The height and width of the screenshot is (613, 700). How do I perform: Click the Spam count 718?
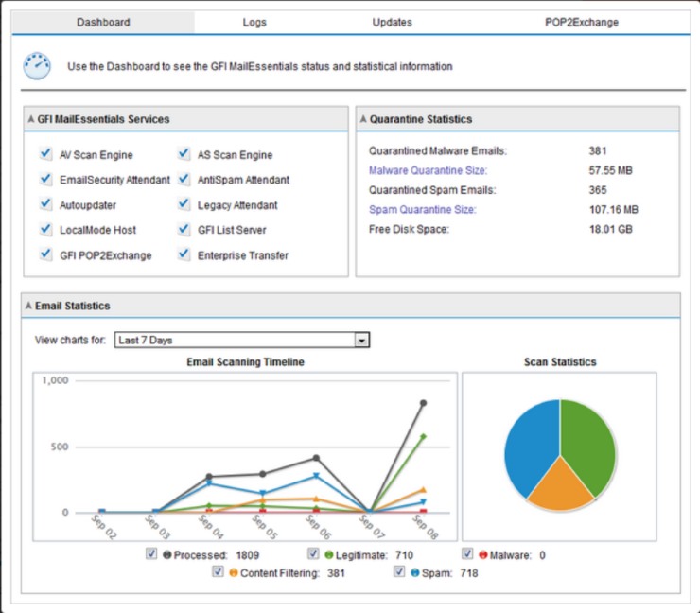tap(469, 573)
